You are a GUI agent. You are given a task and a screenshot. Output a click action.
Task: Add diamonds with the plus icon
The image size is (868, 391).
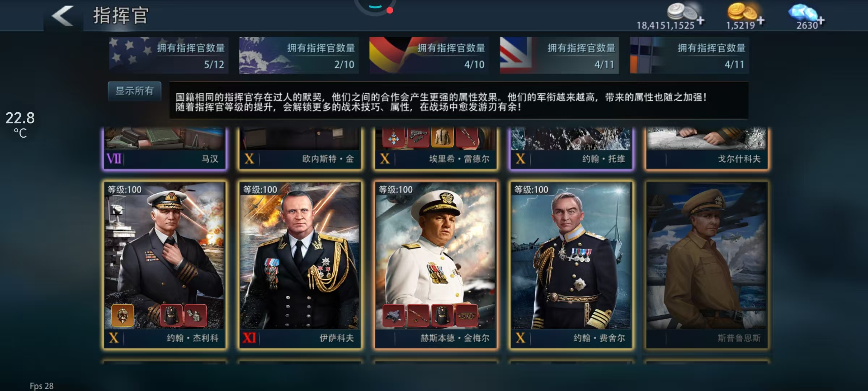(821, 21)
